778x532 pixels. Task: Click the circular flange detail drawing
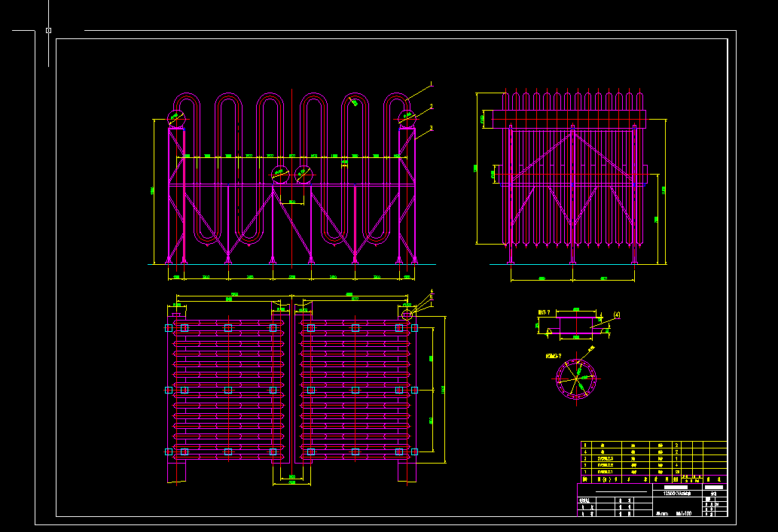coord(576,378)
